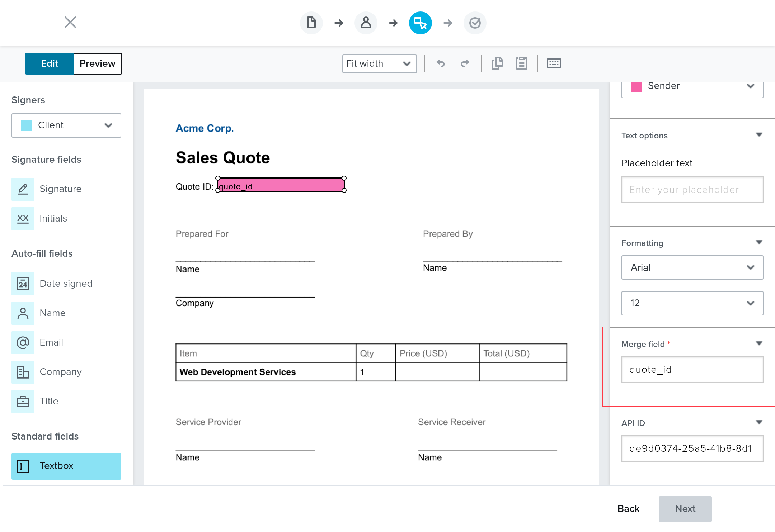Select the Initials field tool
Viewport: 775px width, 532px height.
tap(53, 218)
